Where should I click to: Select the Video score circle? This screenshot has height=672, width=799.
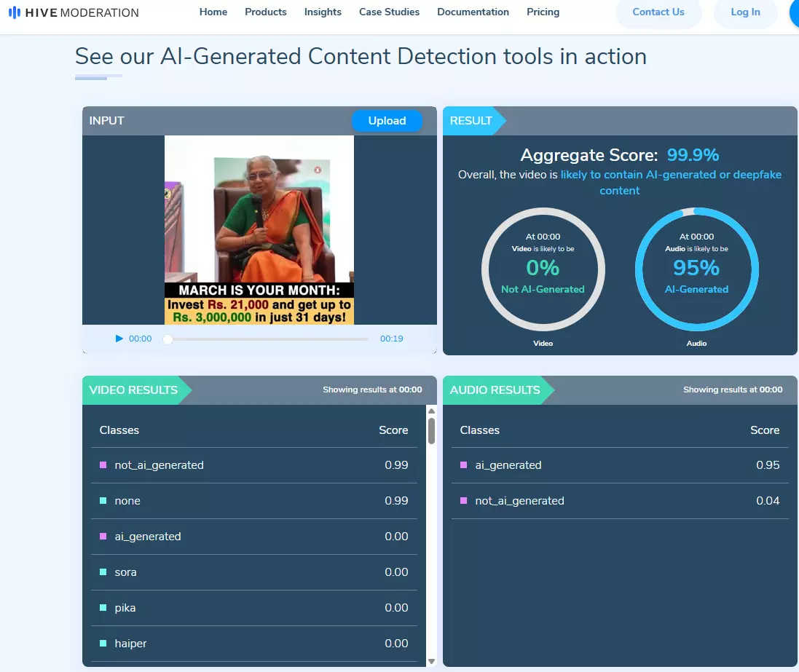click(x=543, y=270)
